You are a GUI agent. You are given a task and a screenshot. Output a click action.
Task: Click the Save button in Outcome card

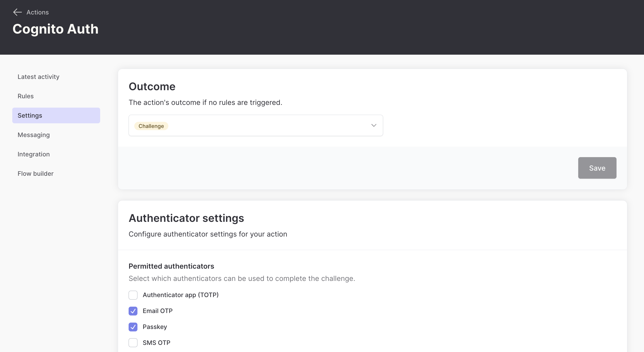(x=597, y=168)
